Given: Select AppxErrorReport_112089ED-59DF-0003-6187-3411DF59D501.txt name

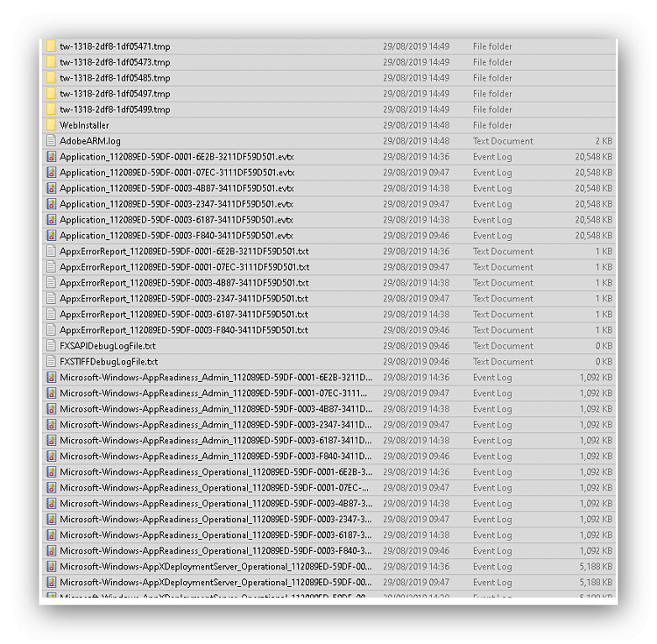Looking at the screenshot, I should (184, 315).
